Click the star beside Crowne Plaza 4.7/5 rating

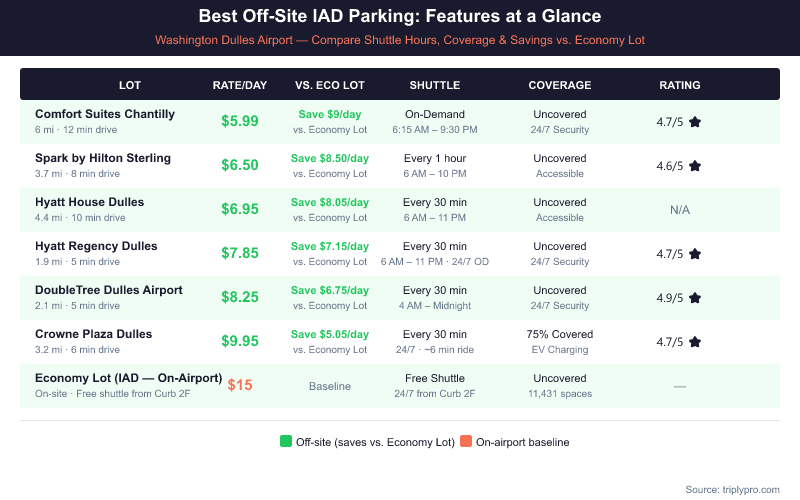[x=695, y=342]
